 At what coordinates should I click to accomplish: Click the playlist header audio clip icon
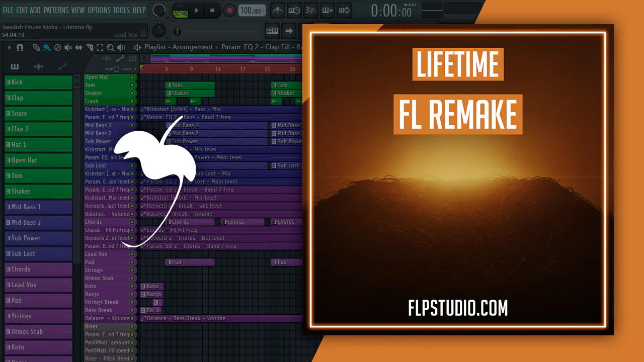coord(107,59)
